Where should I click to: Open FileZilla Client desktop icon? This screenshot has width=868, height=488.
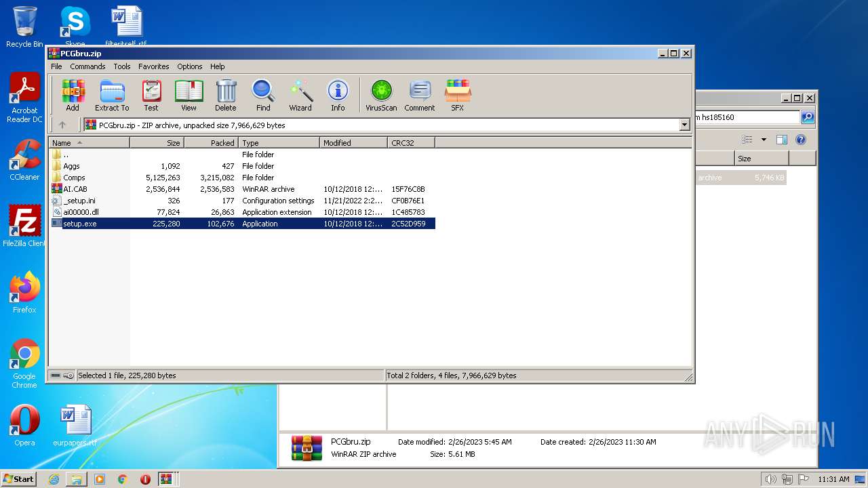[24, 226]
